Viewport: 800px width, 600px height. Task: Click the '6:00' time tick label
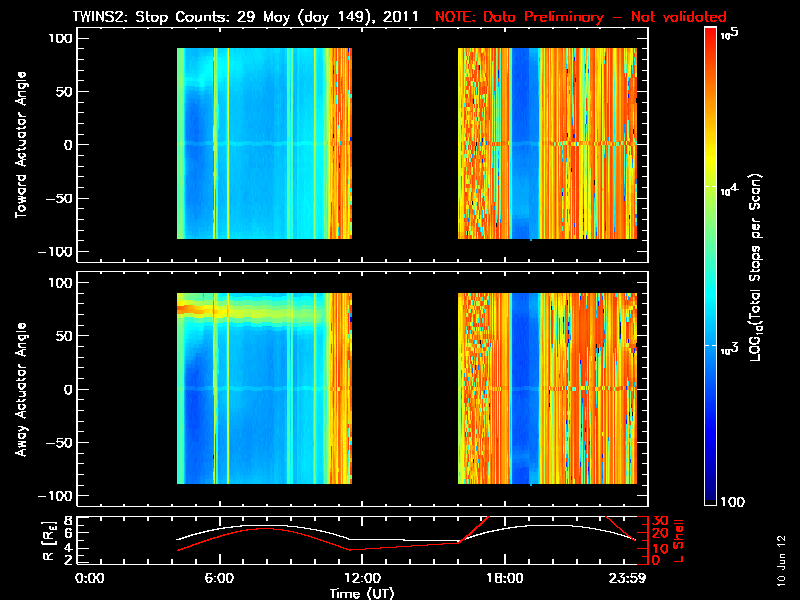[219, 579]
